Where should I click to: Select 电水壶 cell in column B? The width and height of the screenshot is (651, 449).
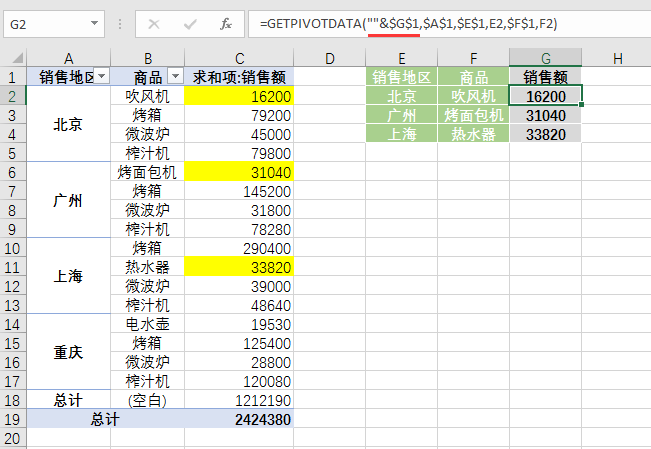point(147,324)
